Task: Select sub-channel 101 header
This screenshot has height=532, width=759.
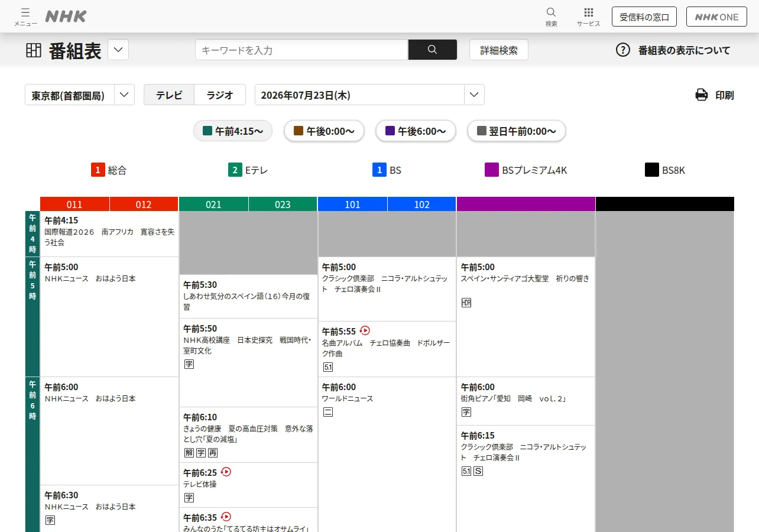Action: click(x=352, y=204)
